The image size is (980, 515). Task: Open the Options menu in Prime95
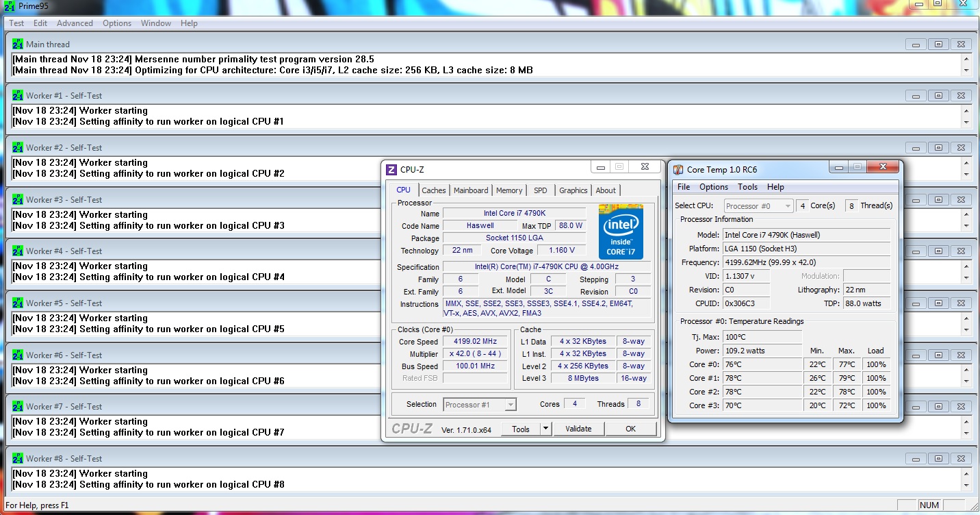tap(117, 23)
